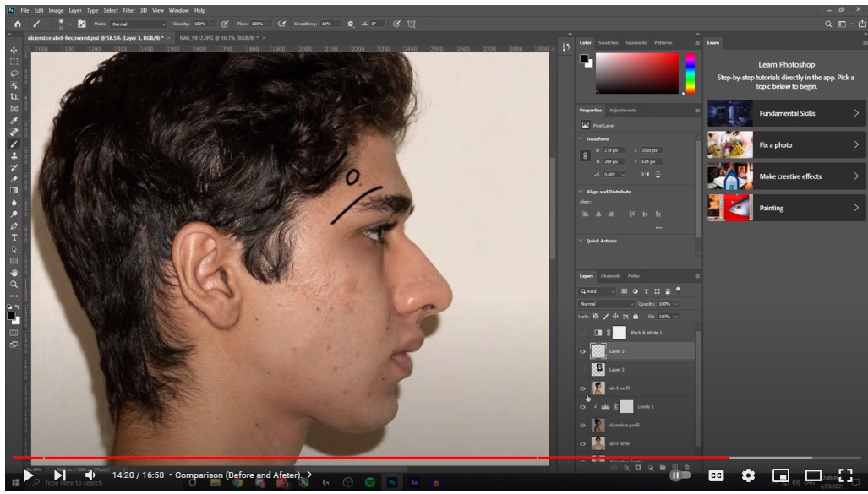Select the Gradient tool
This screenshot has height=494, width=868.
coord(14,190)
